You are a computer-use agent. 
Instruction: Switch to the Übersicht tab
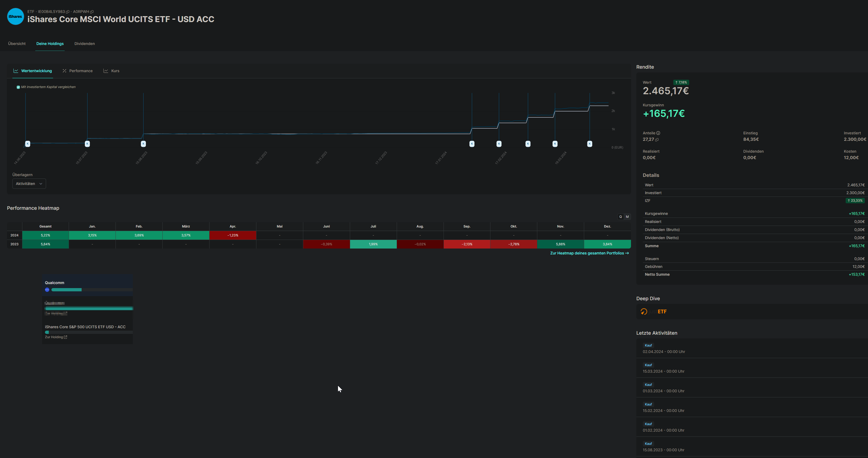tap(17, 44)
